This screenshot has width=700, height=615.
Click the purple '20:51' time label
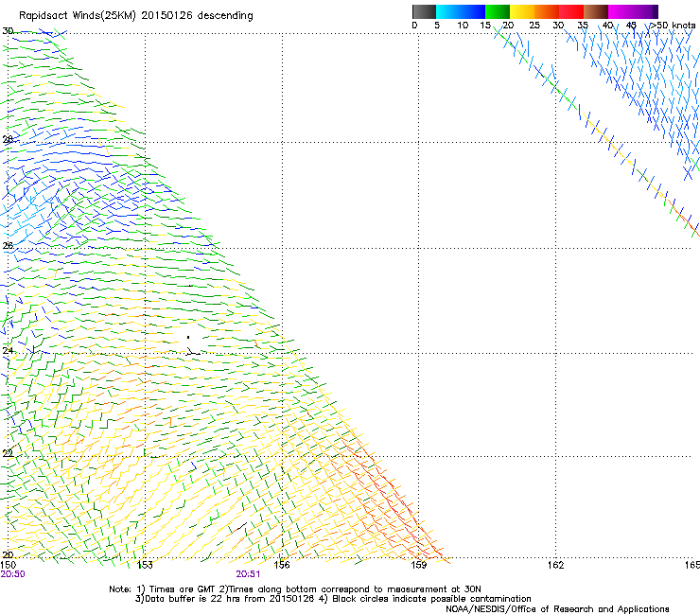tap(248, 574)
